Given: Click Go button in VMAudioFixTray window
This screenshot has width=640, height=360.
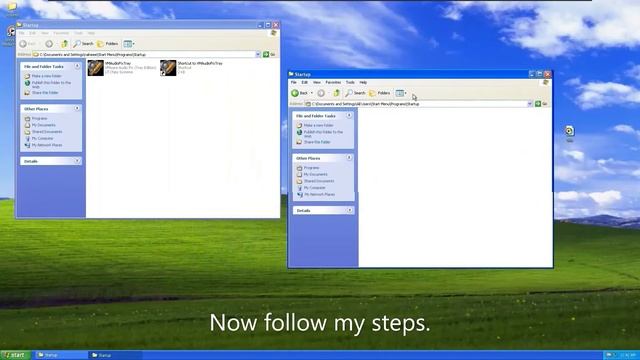Looking at the screenshot, I should click(269, 55).
